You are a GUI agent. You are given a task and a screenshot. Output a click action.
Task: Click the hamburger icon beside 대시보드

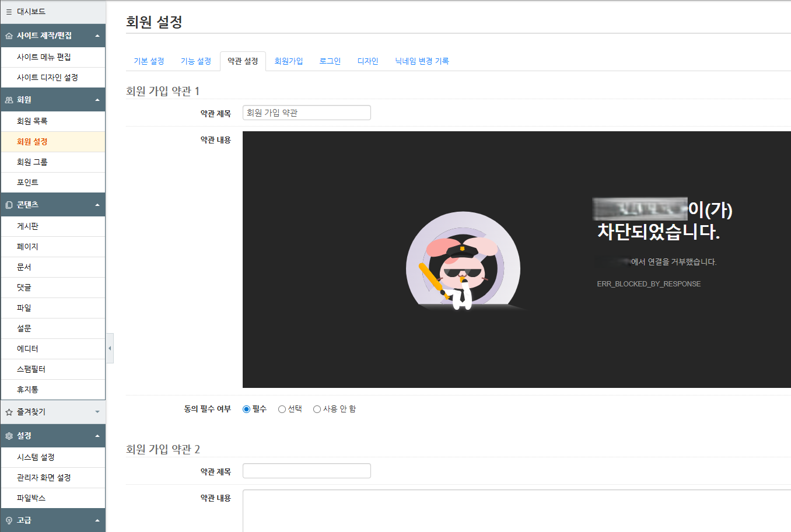point(9,12)
